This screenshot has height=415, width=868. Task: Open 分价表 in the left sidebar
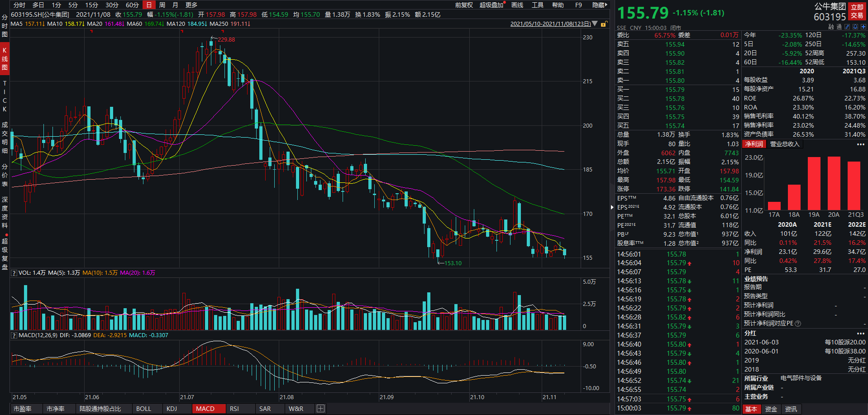click(5, 175)
